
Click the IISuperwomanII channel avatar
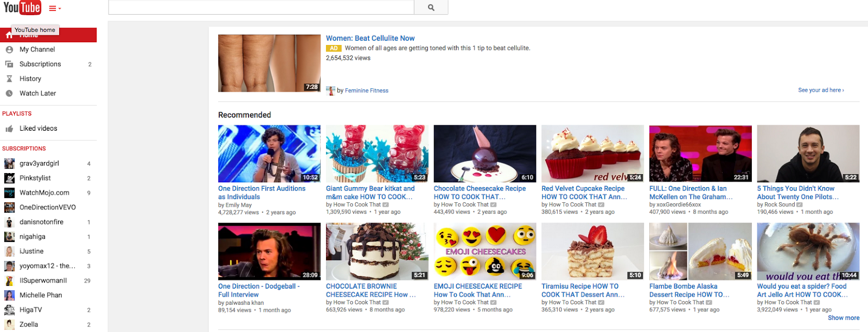pyautogui.click(x=9, y=280)
